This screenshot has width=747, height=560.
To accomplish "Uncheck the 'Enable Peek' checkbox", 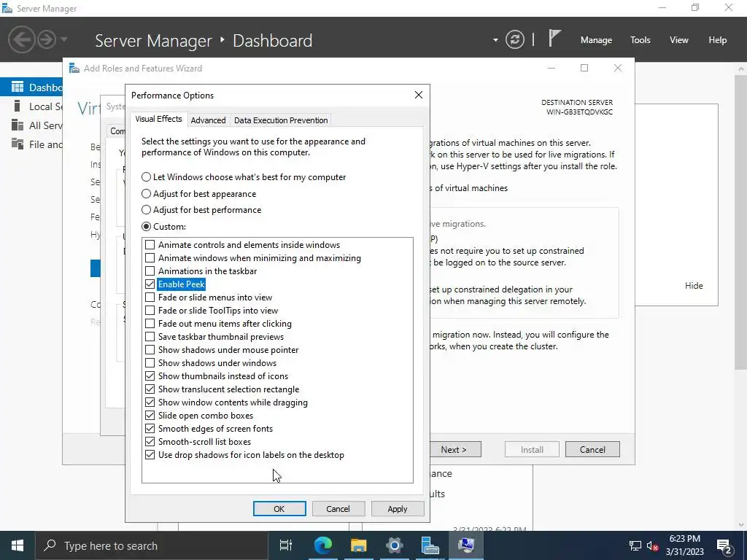I will point(150,284).
